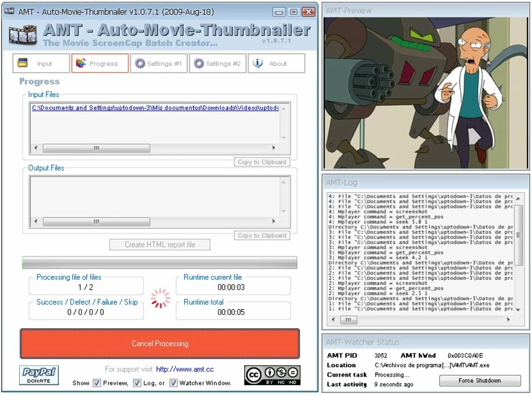Click the clapperboard icon on Input tab

(x=22, y=63)
